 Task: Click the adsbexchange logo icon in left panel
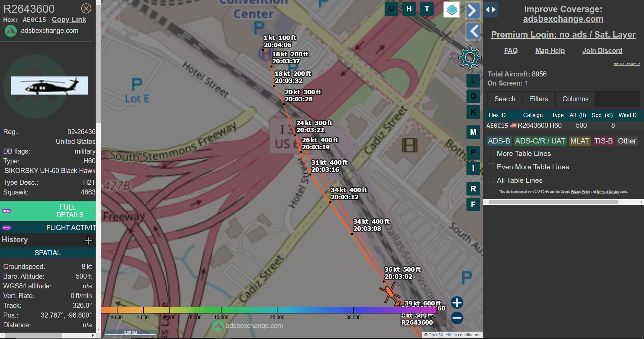click(11, 31)
